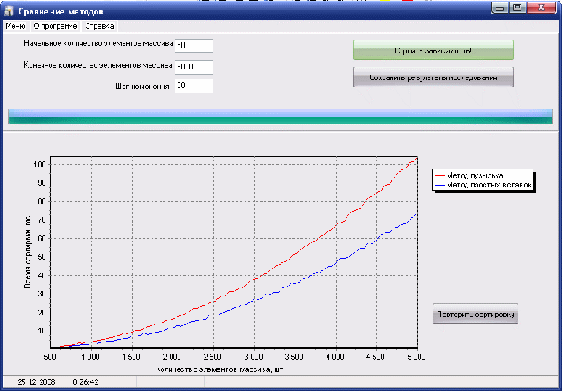Click the date 25.12.2008 in status bar
Image resolution: width=563 pixels, height=392 pixels.
36,382
